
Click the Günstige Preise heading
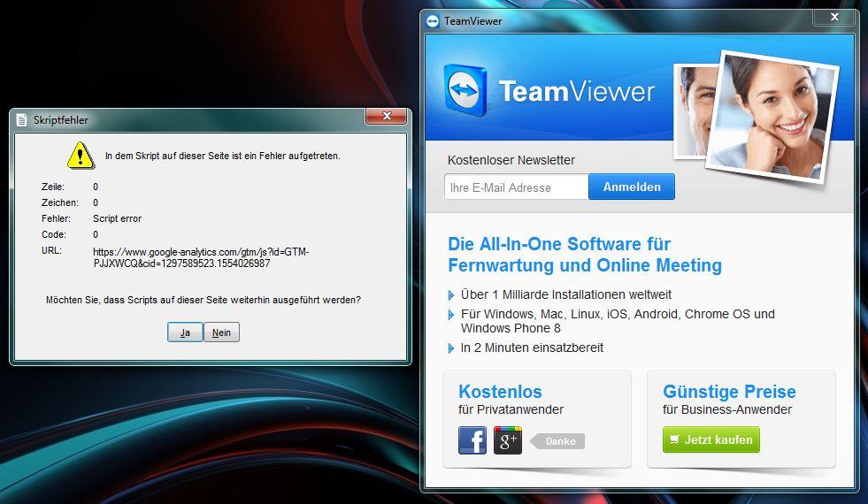pos(729,392)
